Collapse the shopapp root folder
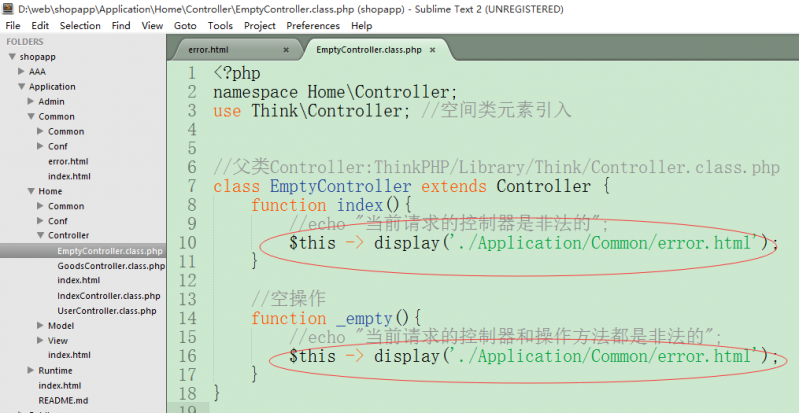 click(11, 57)
